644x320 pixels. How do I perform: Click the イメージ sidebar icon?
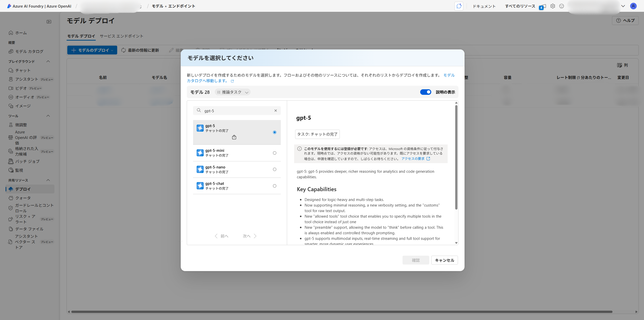11,106
